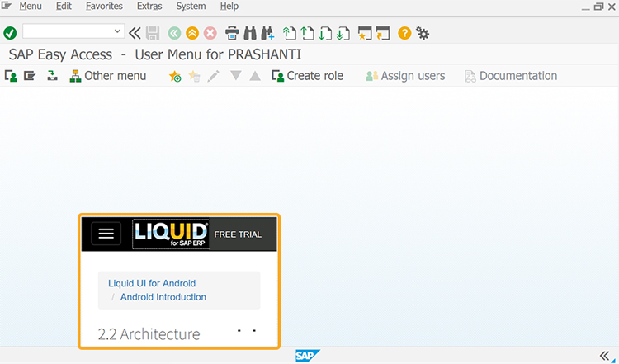
Task: Click the Assign users button
Action: (x=405, y=76)
